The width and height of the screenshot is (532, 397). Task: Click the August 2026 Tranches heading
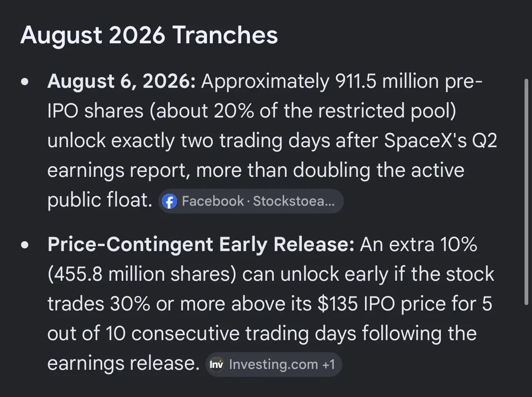coord(149,35)
